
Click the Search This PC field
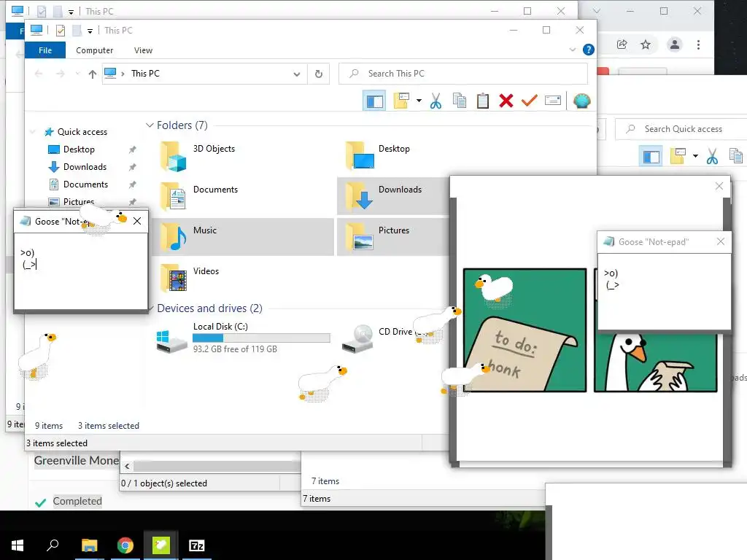(x=463, y=74)
